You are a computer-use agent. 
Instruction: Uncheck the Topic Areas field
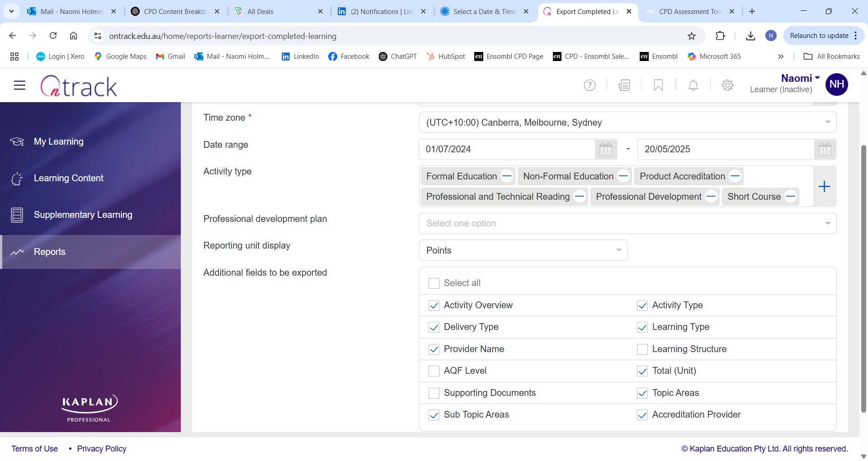pos(642,393)
